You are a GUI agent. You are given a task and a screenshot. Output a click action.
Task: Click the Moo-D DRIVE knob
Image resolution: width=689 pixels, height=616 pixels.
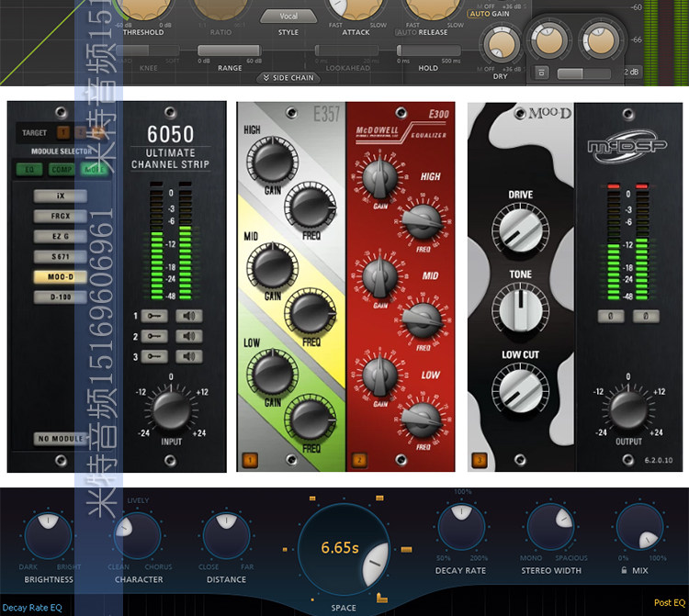[x=520, y=231]
